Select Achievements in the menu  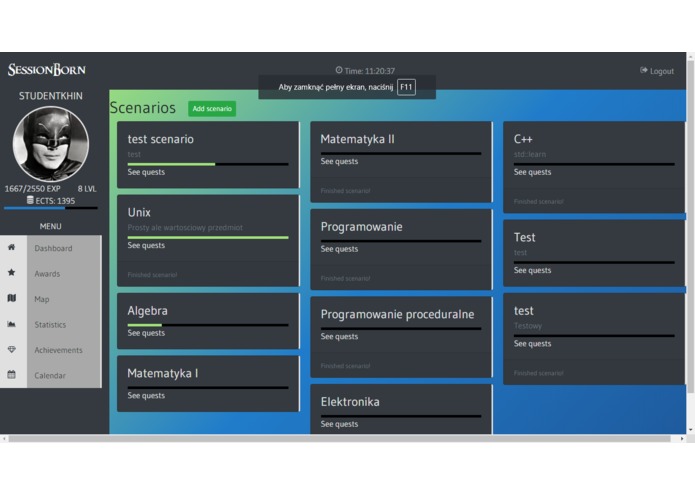(x=59, y=350)
